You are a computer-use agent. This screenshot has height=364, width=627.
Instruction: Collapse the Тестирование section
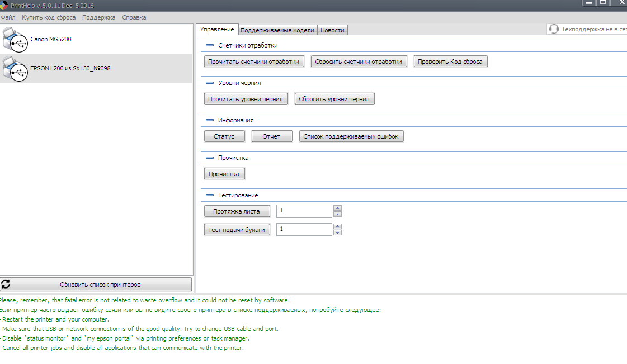tap(210, 195)
